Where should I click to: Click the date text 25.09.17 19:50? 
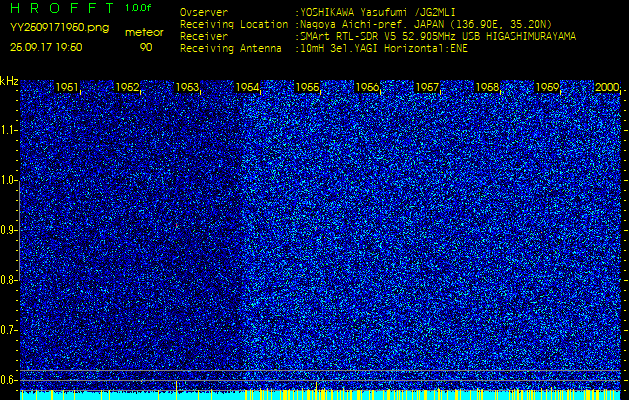point(46,47)
